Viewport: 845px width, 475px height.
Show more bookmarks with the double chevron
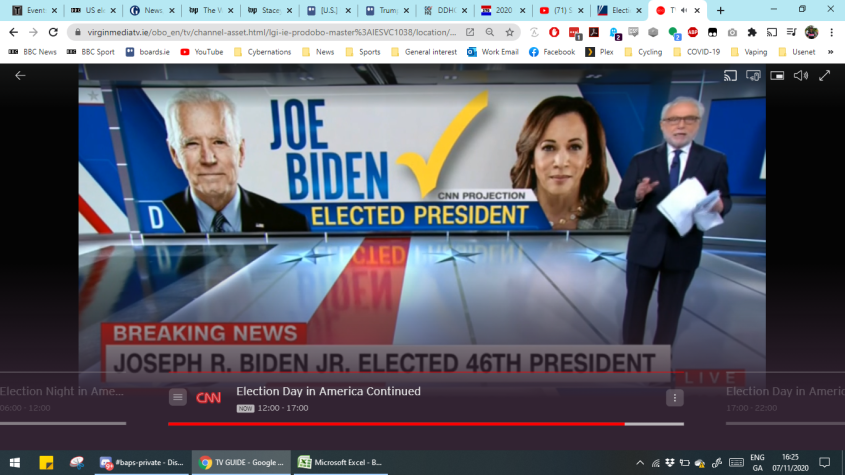pyautogui.click(x=830, y=52)
